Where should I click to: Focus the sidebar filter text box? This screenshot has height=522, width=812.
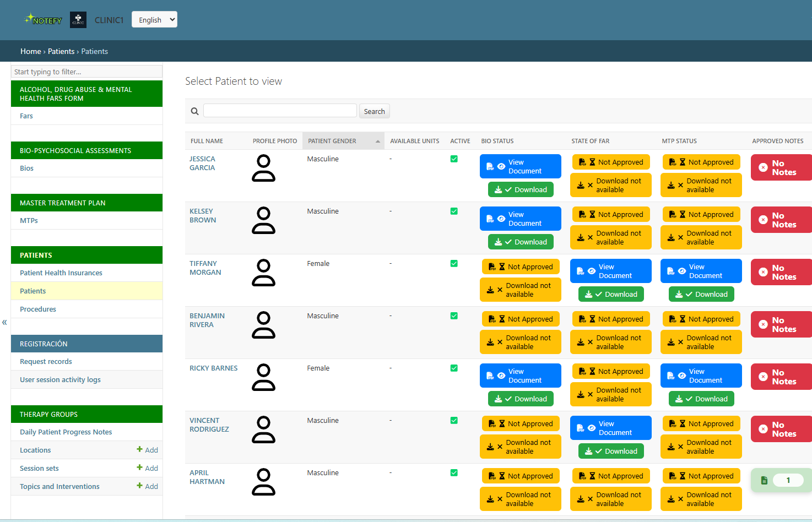coord(86,72)
